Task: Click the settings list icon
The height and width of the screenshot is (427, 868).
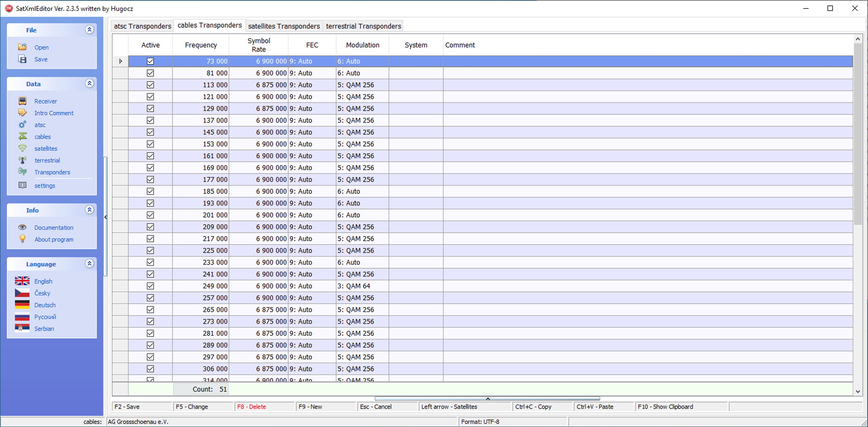Action: click(x=22, y=185)
